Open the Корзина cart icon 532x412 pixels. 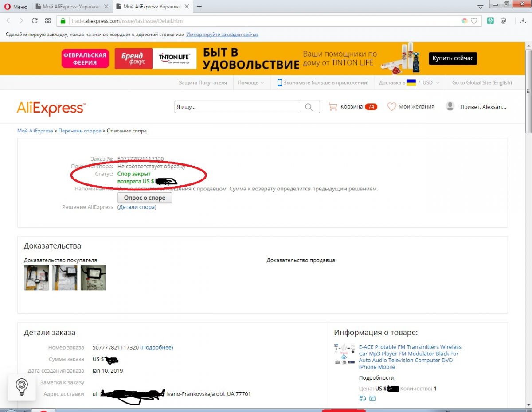[x=332, y=106]
